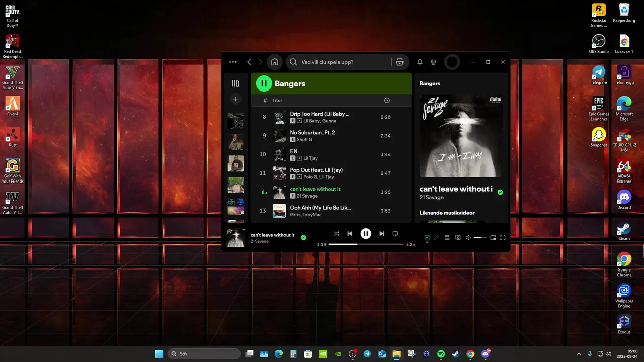Remove liked checkmark in the player bar
The image size is (644, 362).
pos(303,238)
